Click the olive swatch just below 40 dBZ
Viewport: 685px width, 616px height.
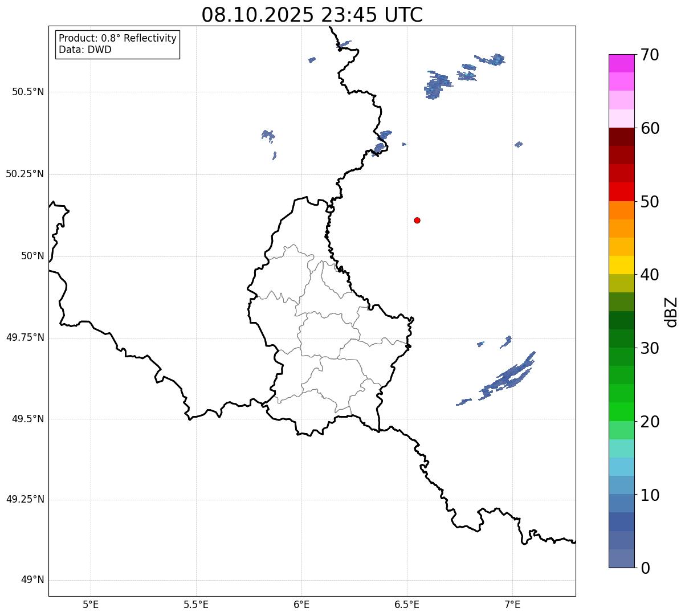point(621,283)
